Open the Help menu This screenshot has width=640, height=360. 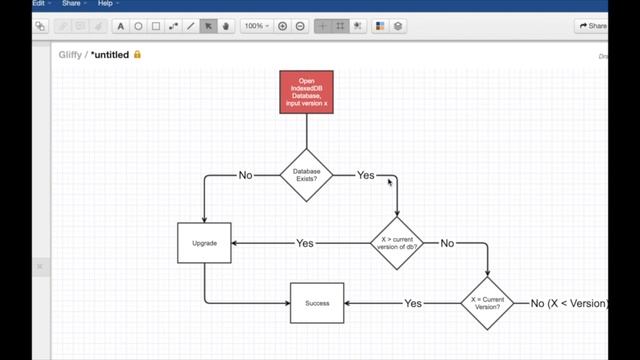click(108, 3)
